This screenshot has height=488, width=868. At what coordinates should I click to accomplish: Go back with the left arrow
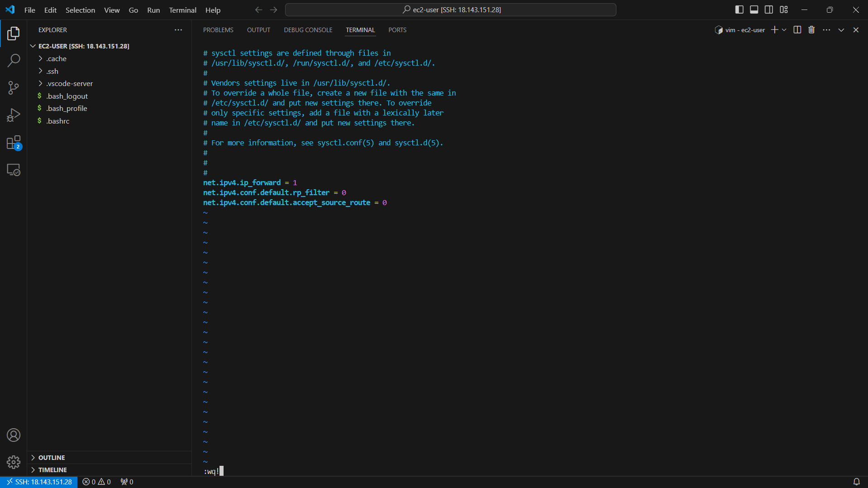pos(259,10)
